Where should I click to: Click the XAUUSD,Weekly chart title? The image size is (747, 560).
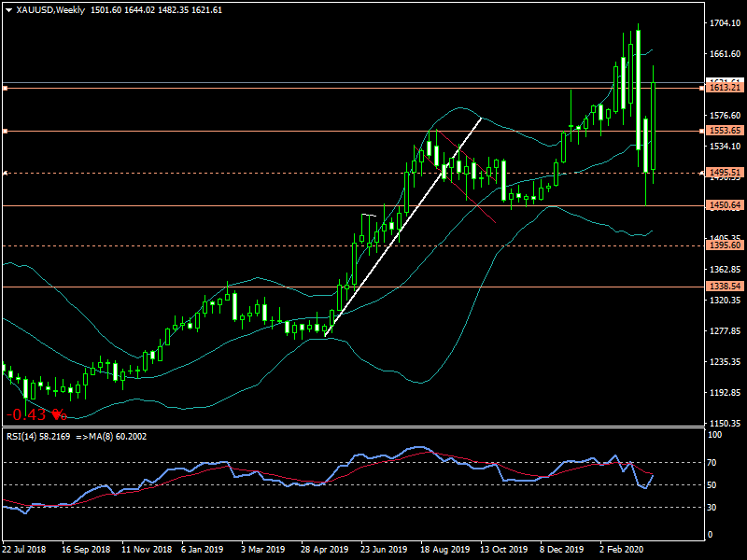coord(49,9)
